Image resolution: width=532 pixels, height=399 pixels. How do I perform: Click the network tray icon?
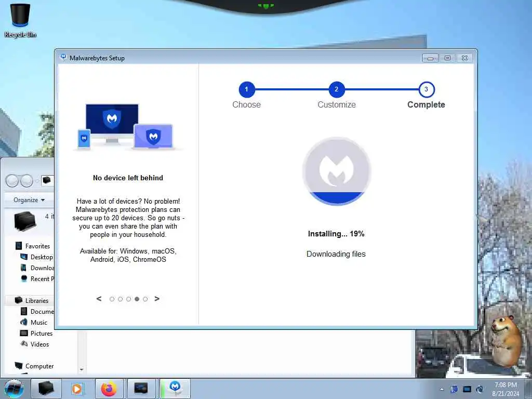coord(467,389)
